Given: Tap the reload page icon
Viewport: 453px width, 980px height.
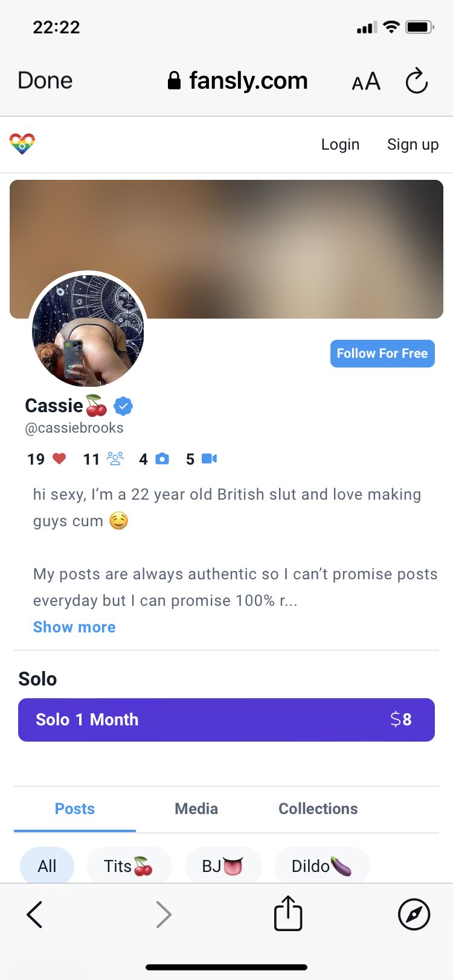Looking at the screenshot, I should pos(416,81).
